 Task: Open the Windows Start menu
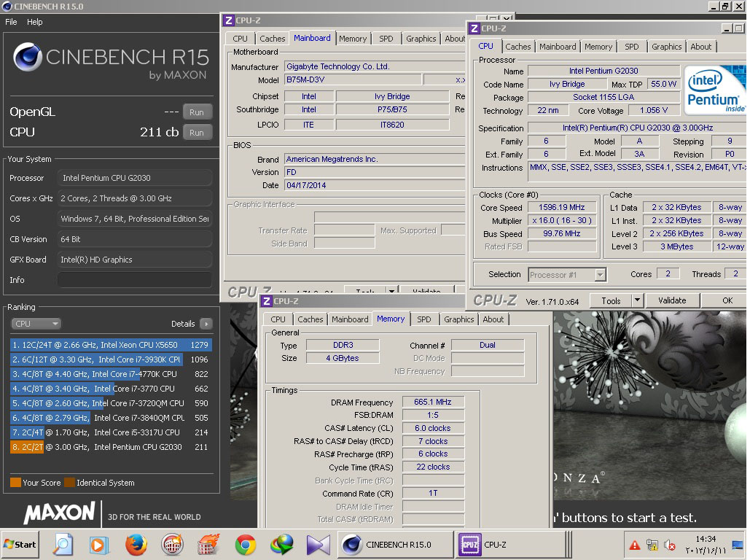point(20,544)
